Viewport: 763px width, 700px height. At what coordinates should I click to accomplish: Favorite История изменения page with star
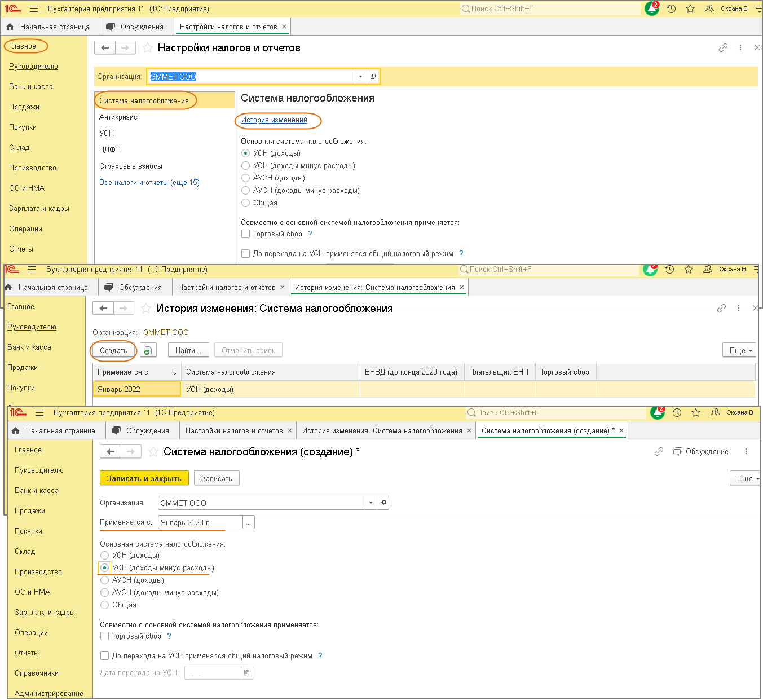coord(146,309)
